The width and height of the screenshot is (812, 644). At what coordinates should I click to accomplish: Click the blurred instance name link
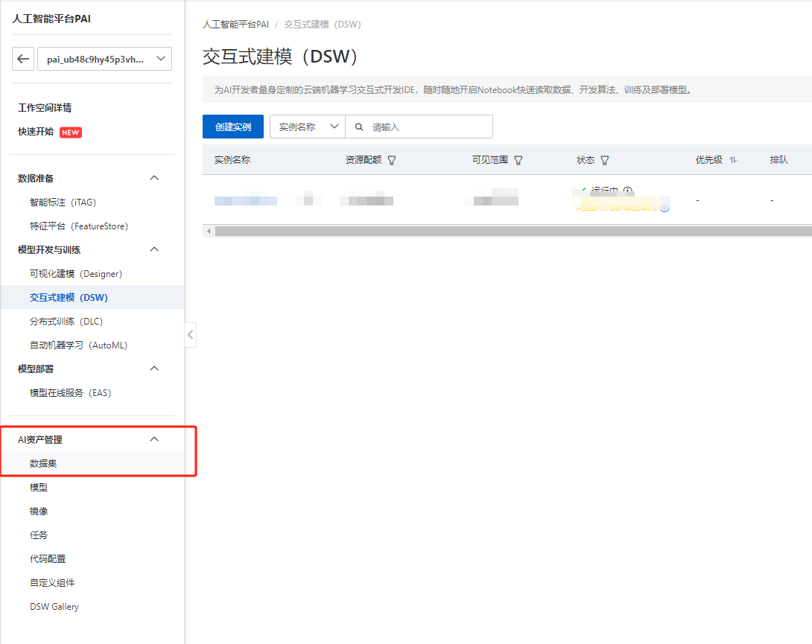pos(246,201)
